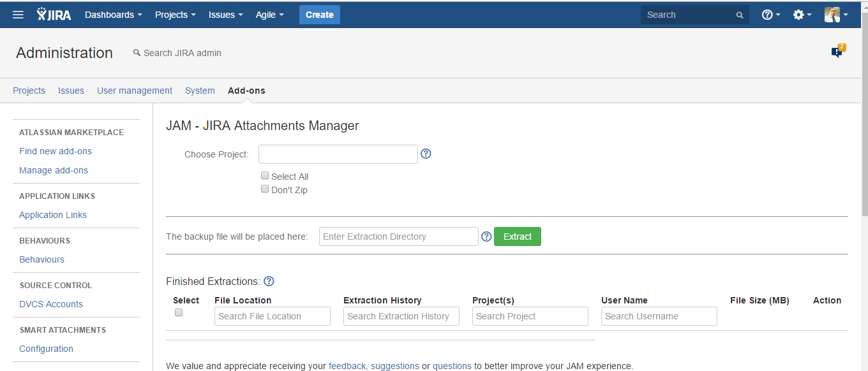Open the hamburger sidebar menu icon
868x371 pixels.
pyautogui.click(x=18, y=15)
